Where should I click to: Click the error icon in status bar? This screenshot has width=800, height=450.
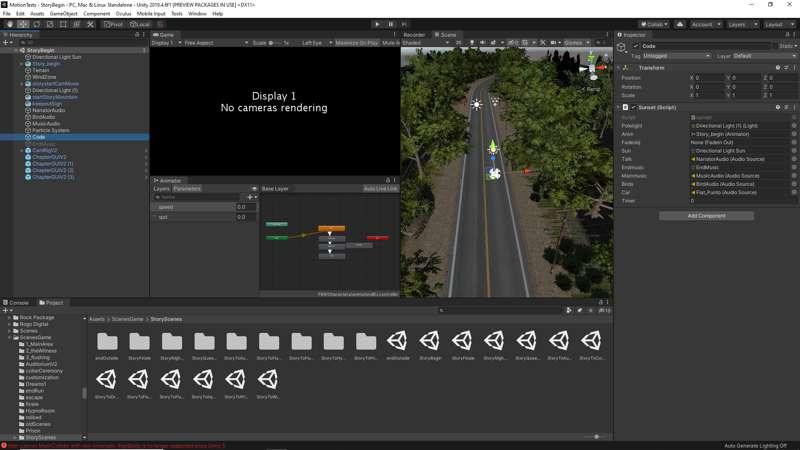4,445
